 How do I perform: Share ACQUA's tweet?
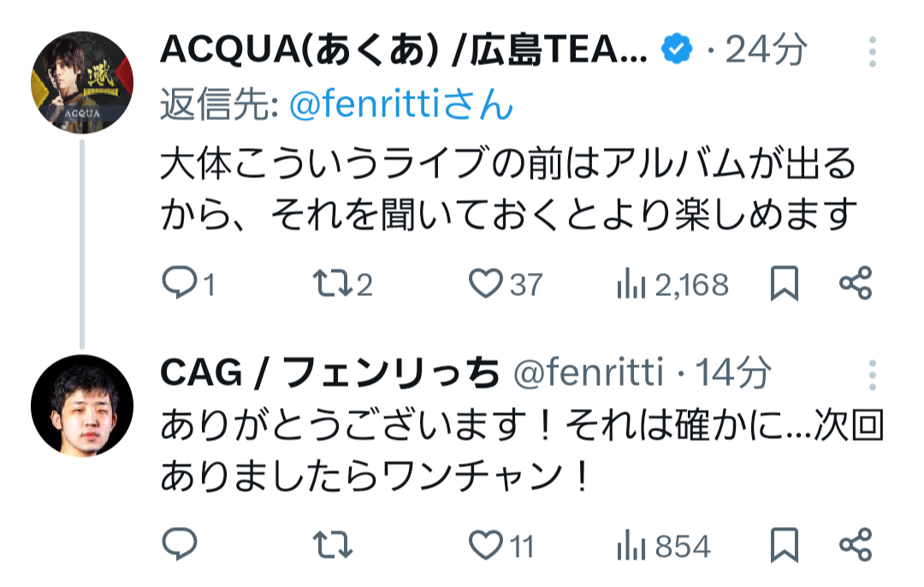tap(855, 283)
